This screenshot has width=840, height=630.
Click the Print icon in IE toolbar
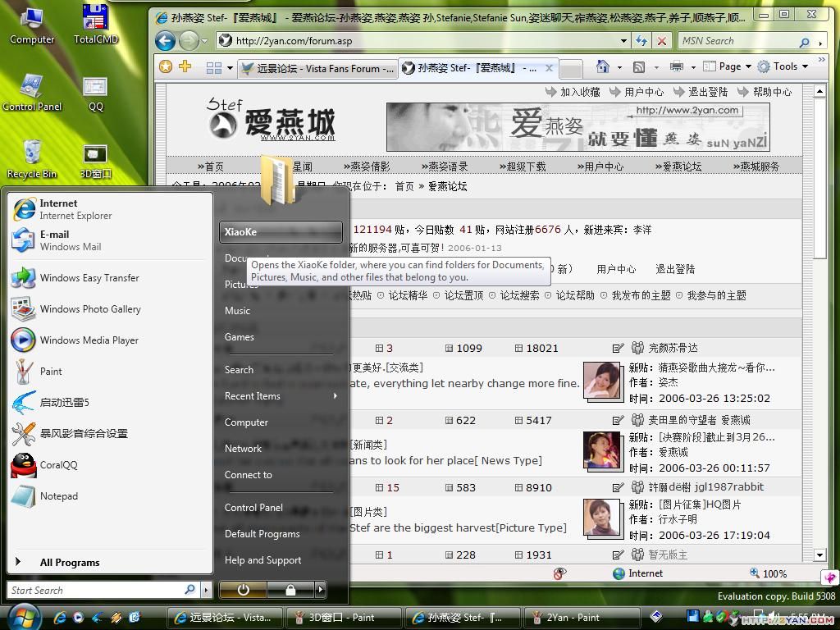pyautogui.click(x=677, y=67)
